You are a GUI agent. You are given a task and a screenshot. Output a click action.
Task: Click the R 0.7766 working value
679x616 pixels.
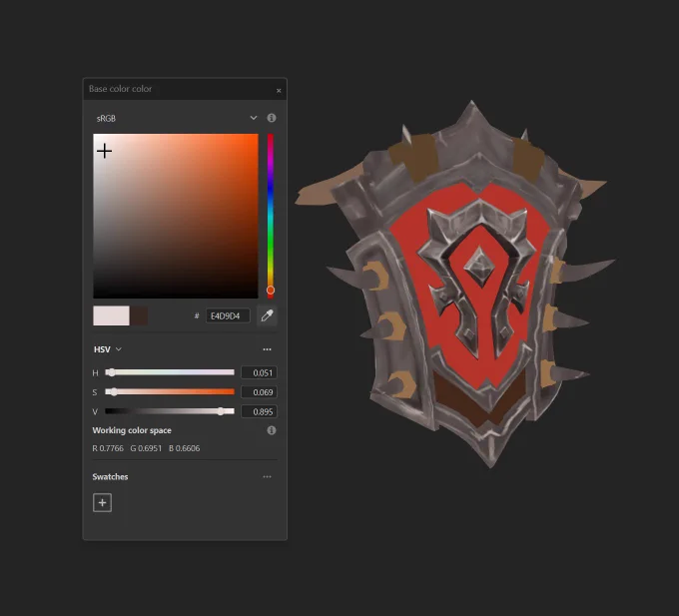108,448
